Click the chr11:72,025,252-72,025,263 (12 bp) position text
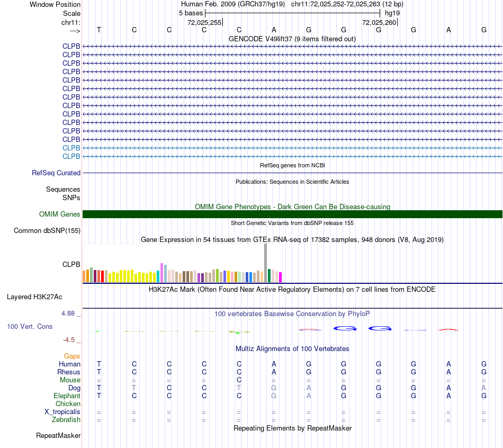The width and height of the screenshot is (503, 448). coord(347,4)
